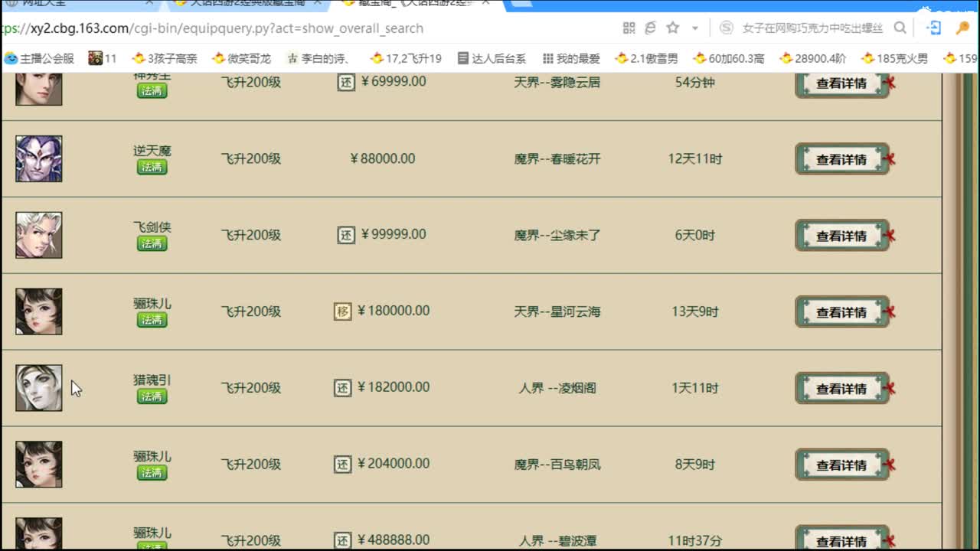Click the 法满 badge under 飞剑侠
The width and height of the screenshot is (980, 551).
click(x=152, y=243)
